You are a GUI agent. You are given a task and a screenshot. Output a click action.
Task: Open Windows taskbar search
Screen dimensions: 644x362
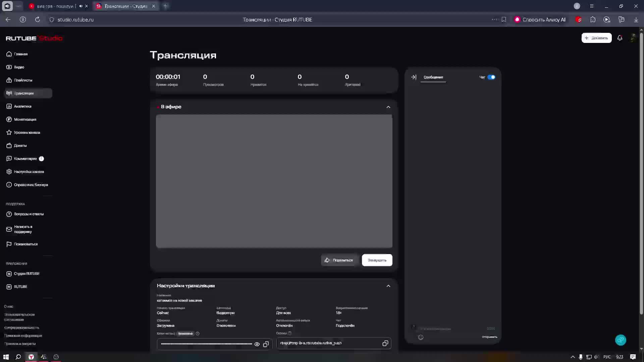18,357
